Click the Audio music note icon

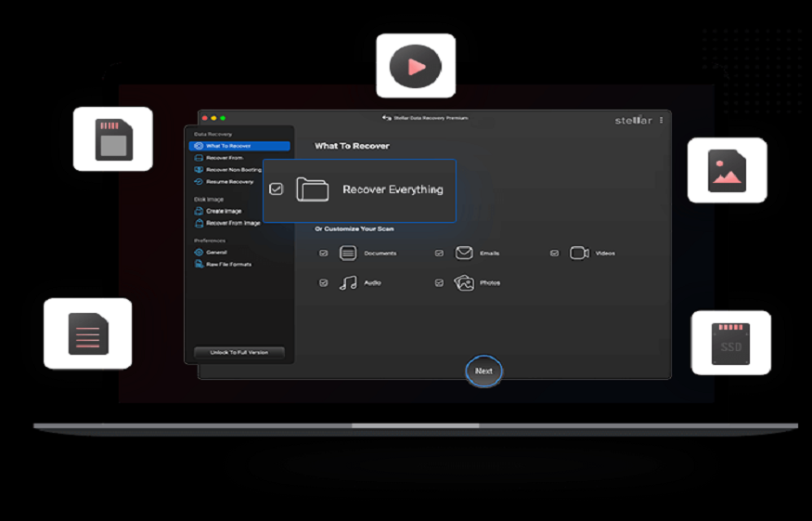coord(348,283)
